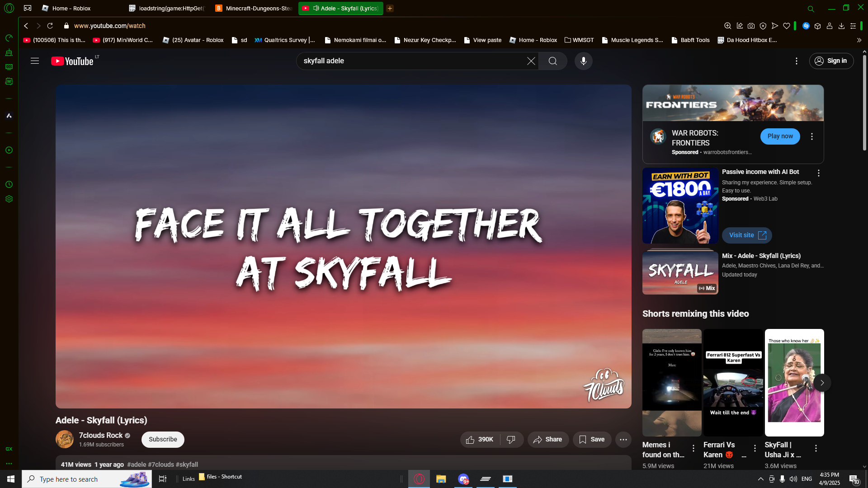
Task: Dislike the Skyfall video
Action: click(511, 440)
